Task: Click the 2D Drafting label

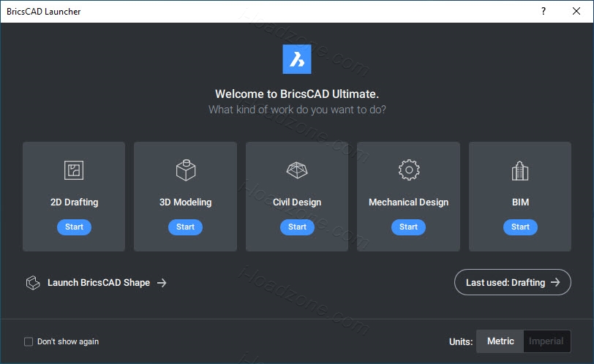Action: pos(75,202)
